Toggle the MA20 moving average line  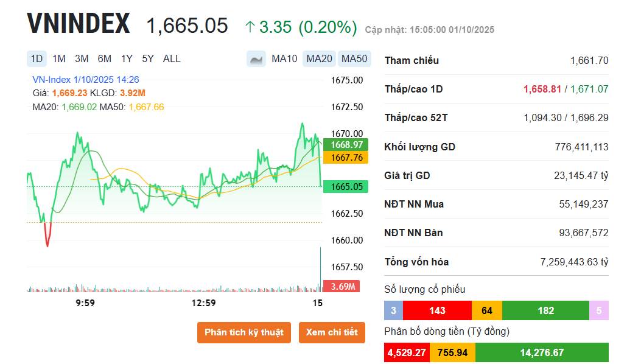tap(319, 59)
